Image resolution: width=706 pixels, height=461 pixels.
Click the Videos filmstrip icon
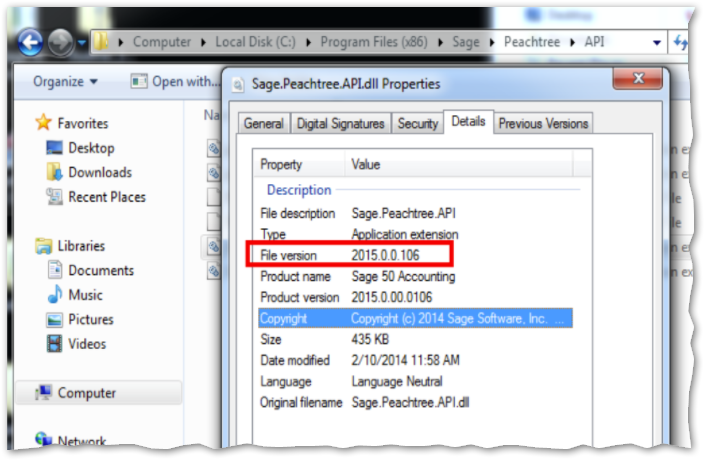click(x=54, y=344)
